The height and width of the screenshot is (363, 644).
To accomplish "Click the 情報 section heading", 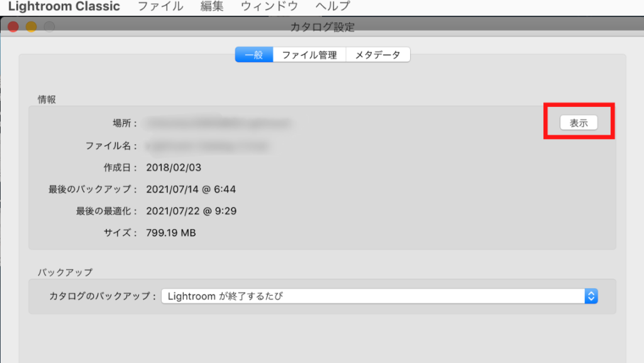I will [47, 99].
